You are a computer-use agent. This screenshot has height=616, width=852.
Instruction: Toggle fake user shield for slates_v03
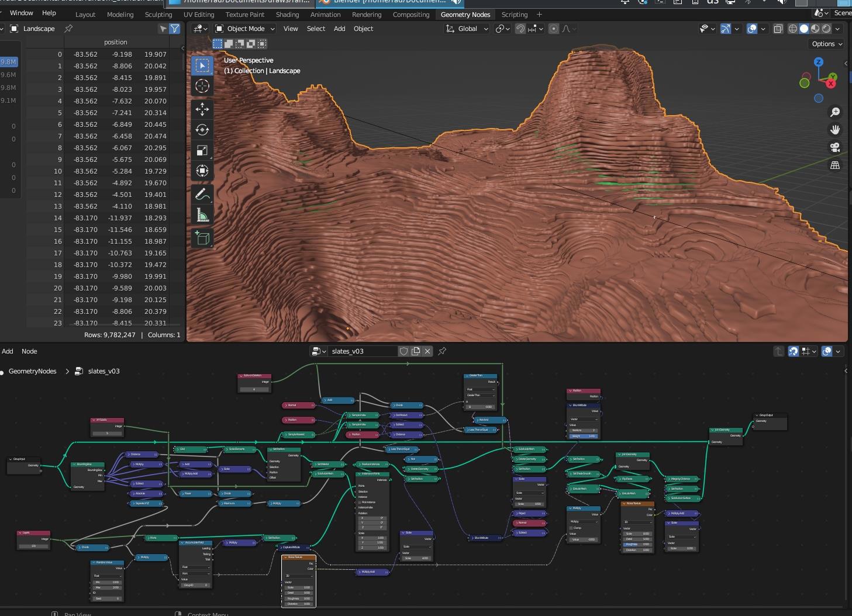tap(403, 351)
